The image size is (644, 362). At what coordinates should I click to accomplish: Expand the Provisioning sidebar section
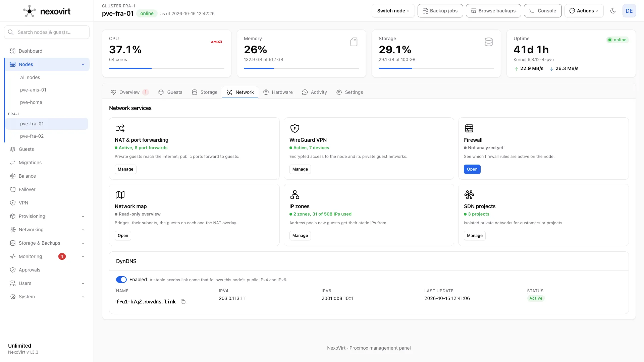click(83, 216)
